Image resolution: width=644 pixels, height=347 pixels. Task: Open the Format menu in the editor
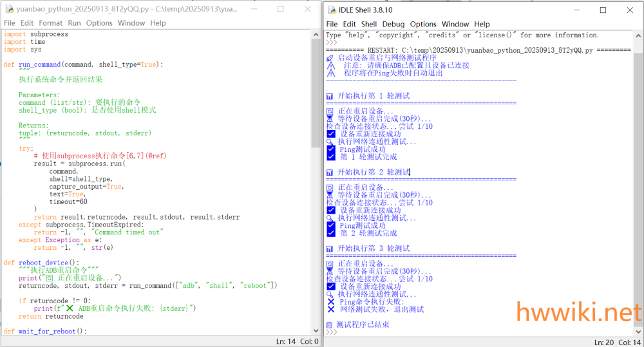click(x=51, y=23)
